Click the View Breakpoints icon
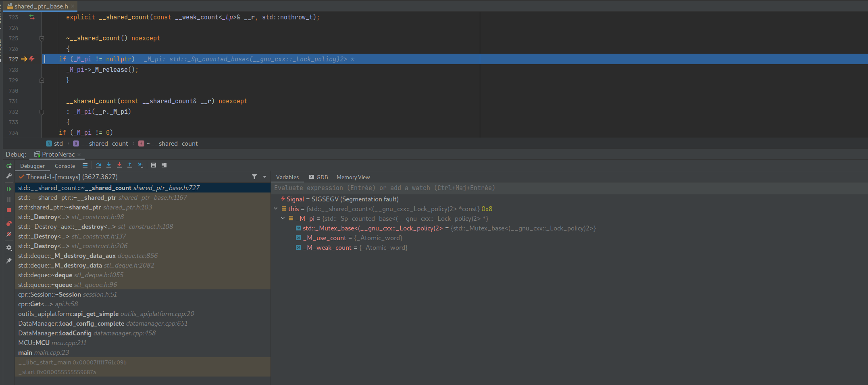The image size is (868, 385). (9, 223)
